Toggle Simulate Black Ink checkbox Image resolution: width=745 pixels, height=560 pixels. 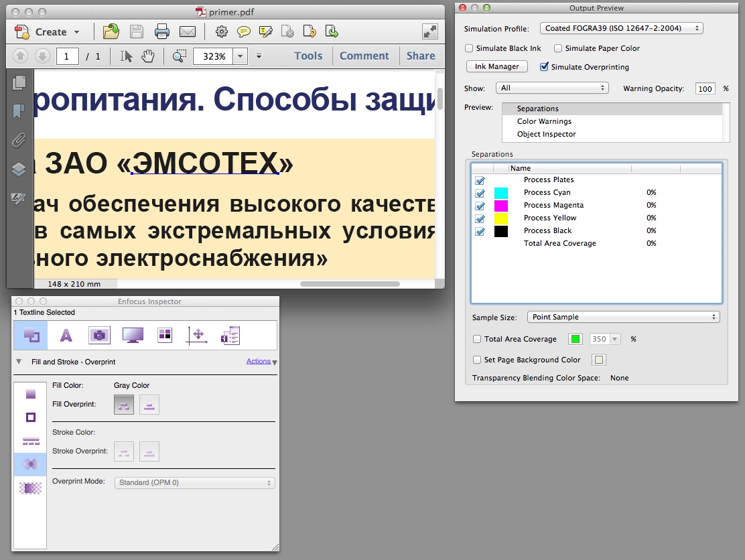pos(470,48)
